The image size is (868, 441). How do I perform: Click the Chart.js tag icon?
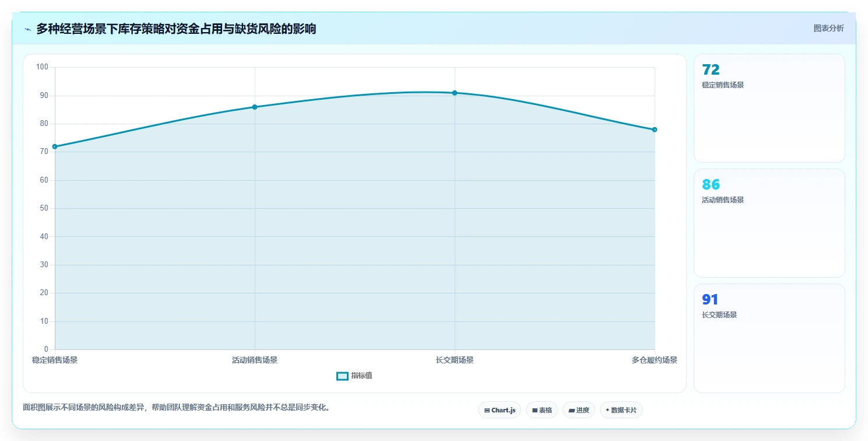[487, 411]
